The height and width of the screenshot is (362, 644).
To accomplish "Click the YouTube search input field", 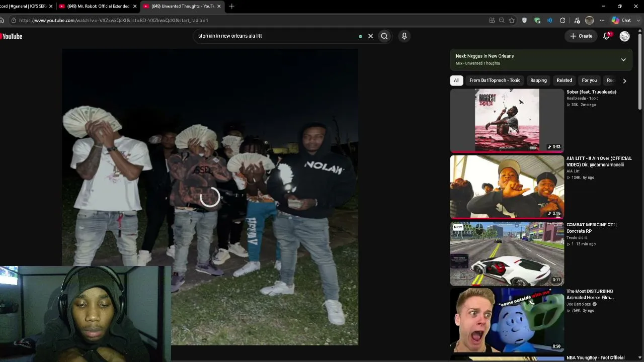I will coord(277,36).
